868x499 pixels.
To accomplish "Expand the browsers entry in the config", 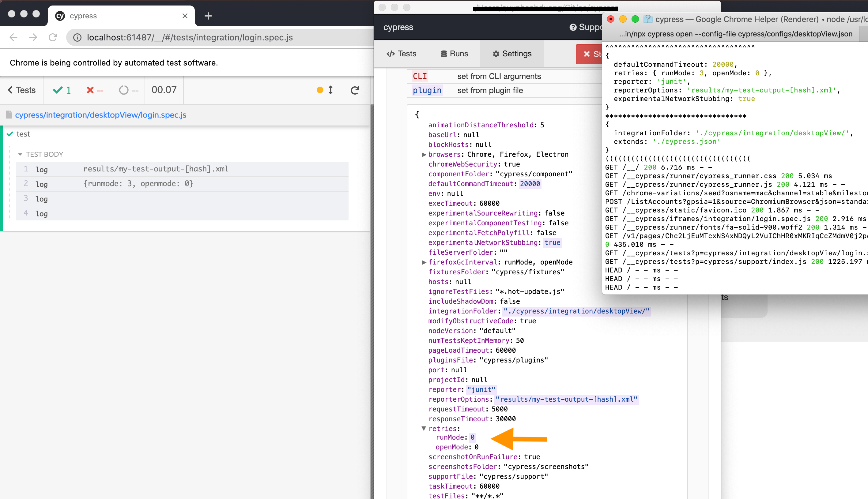I will click(424, 154).
